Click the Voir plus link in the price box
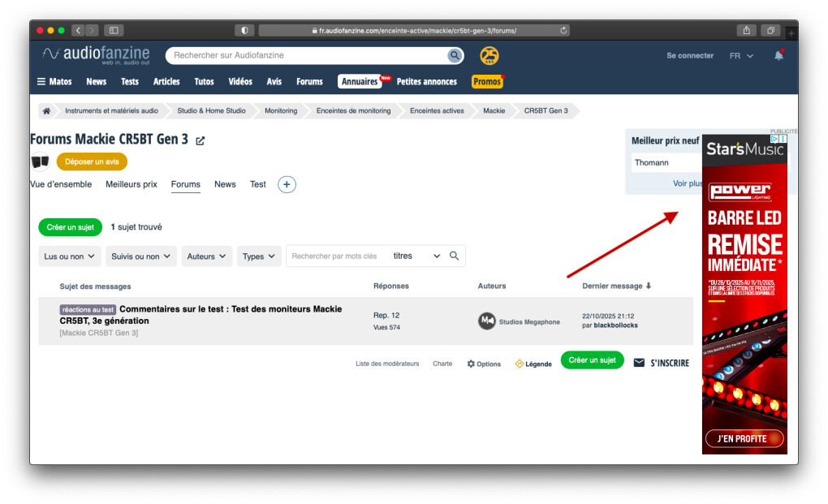 [x=687, y=183]
